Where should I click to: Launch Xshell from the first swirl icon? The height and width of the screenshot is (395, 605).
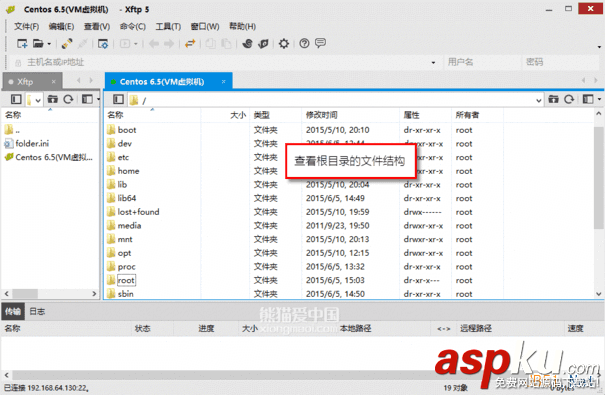point(247,44)
